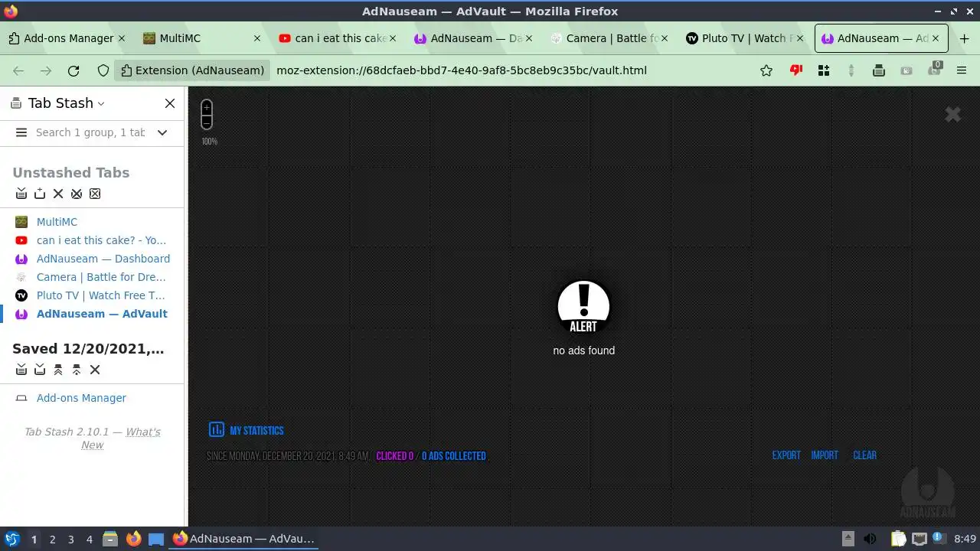Close all unstashed tabs X icon
The height and width of the screenshot is (551, 980).
tap(58, 194)
